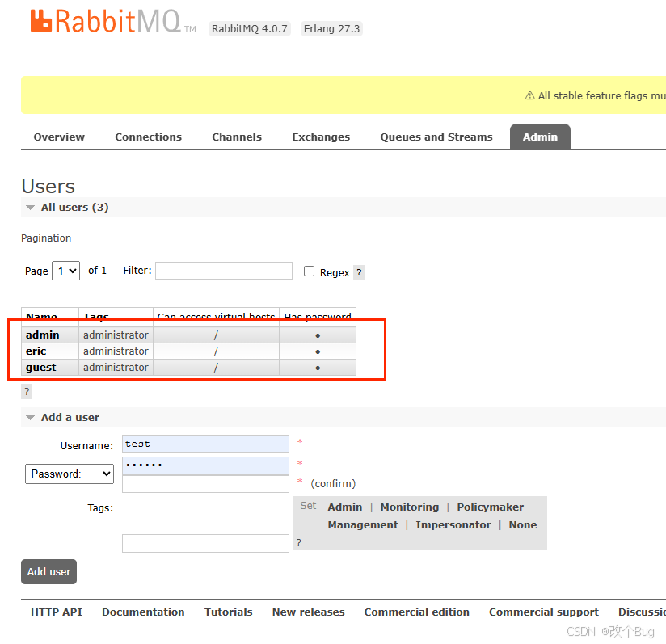Open the Page number dropdown
The height and width of the screenshot is (644, 666).
65,270
